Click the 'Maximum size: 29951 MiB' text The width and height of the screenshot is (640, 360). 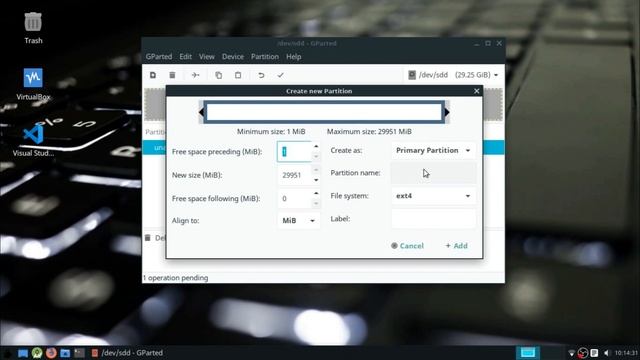[x=369, y=131]
